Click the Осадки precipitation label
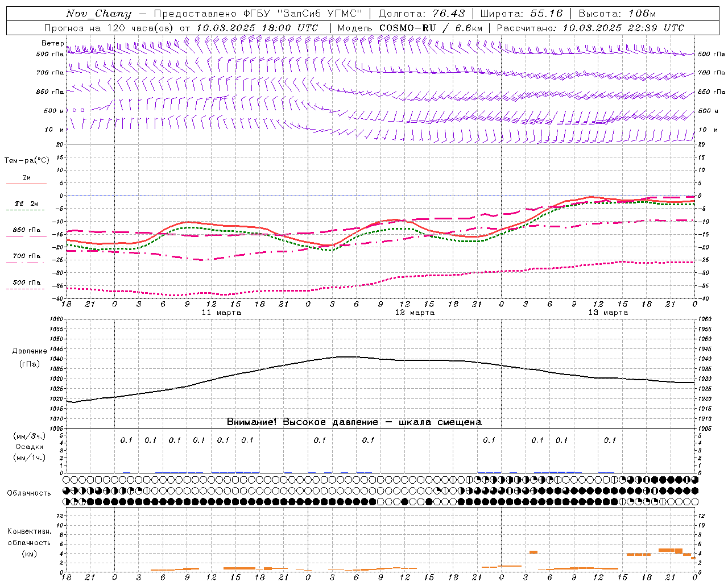Image resolution: width=728 pixels, height=582 pixels. tap(30, 447)
